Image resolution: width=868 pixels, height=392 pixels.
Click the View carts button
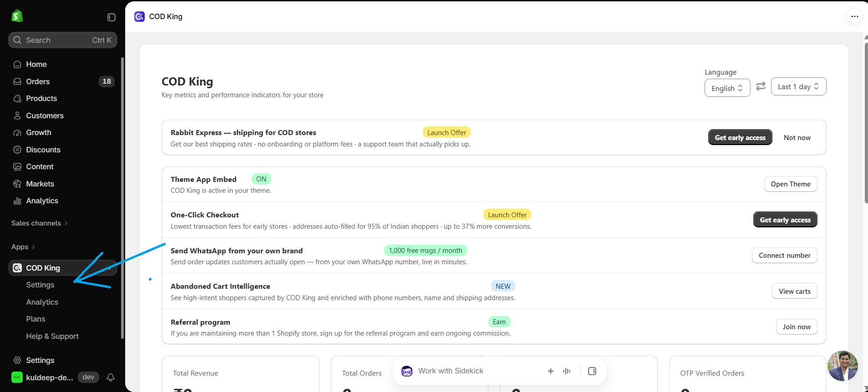[794, 291]
